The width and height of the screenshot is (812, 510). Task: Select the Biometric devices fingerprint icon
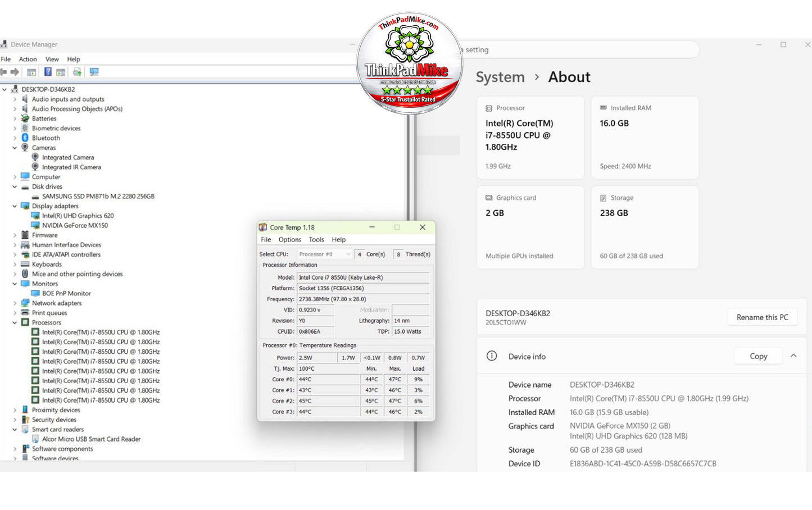[25, 128]
